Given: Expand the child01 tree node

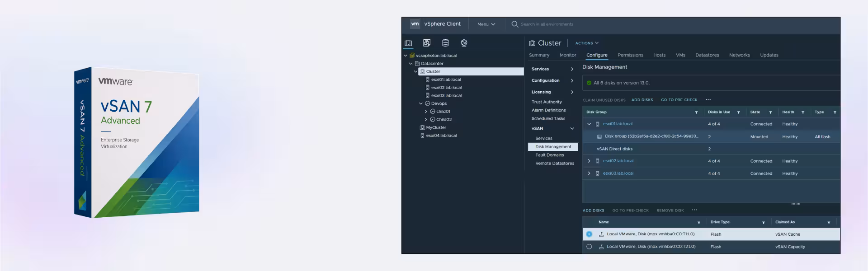Looking at the screenshot, I should [x=426, y=112].
